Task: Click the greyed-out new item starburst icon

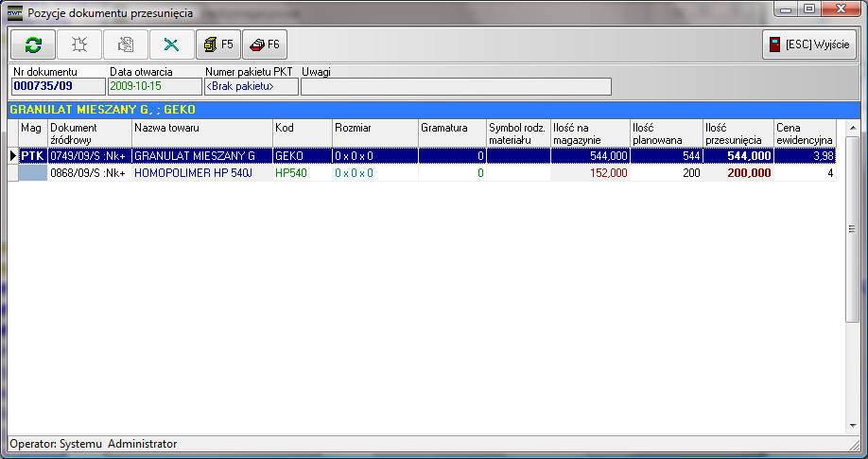Action: [x=79, y=44]
